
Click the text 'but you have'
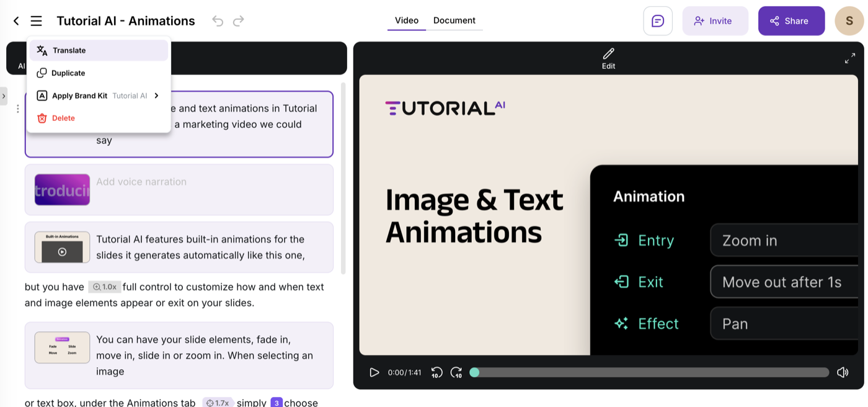pos(54,287)
